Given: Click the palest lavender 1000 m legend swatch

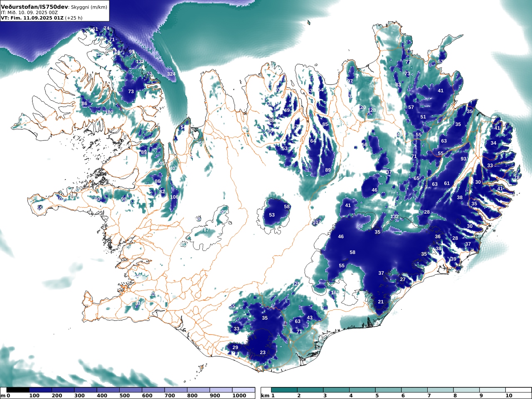Looking at the screenshot, I should 244,390.
